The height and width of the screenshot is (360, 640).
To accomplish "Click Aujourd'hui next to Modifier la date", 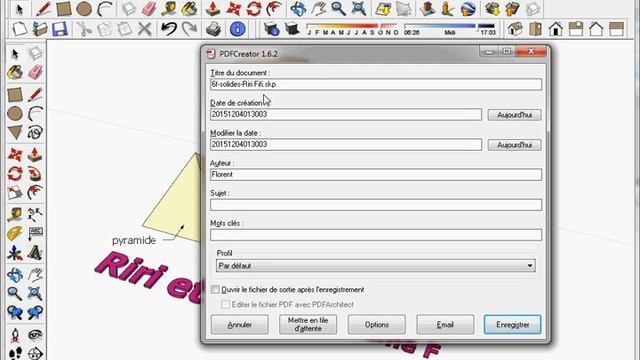I will [514, 145].
